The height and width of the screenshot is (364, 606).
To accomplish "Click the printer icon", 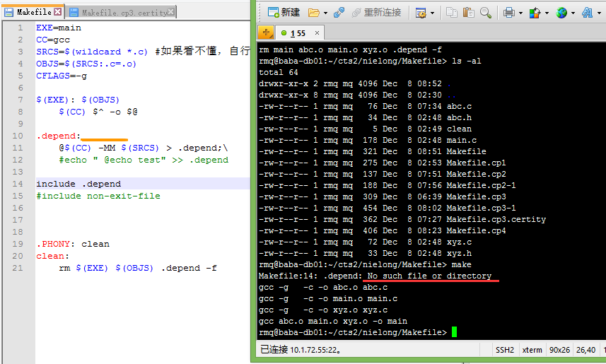I will 509,13.
